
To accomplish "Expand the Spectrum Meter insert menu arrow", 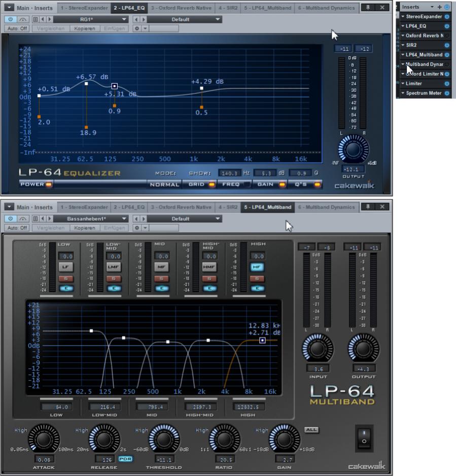I will tap(403, 93).
